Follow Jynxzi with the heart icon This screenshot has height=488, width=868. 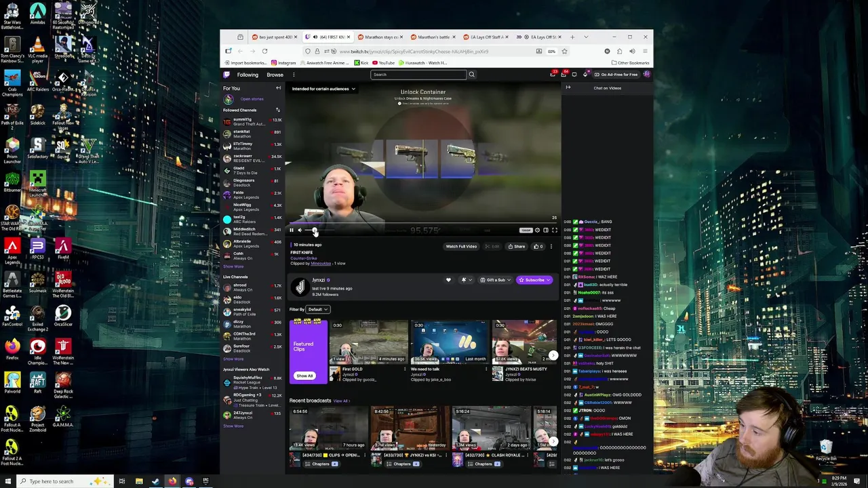tap(448, 280)
